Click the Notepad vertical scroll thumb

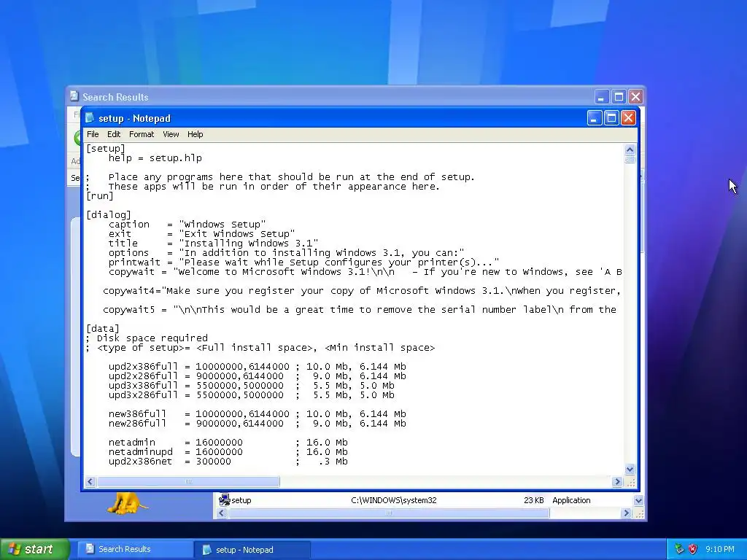coord(630,159)
